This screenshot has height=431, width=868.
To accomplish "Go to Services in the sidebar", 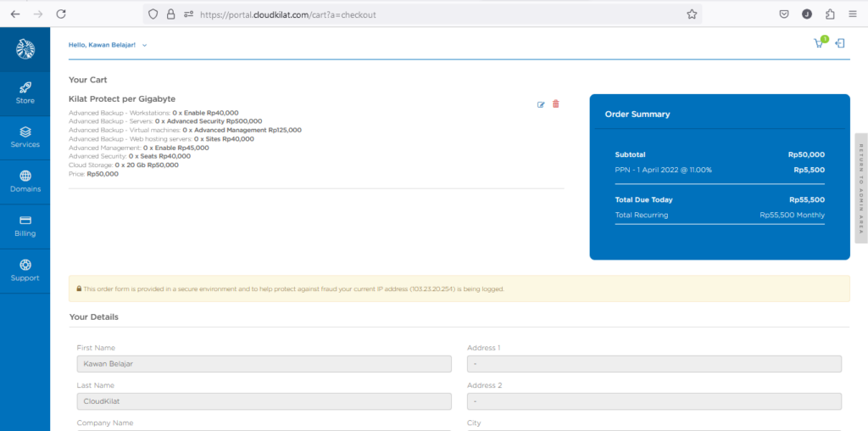I will coord(25,137).
